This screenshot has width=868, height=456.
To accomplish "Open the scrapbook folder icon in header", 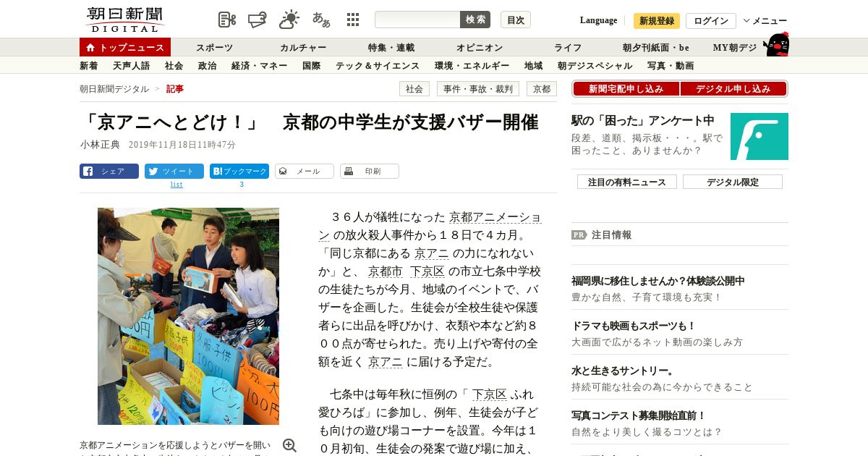I will pyautogui.click(x=258, y=20).
